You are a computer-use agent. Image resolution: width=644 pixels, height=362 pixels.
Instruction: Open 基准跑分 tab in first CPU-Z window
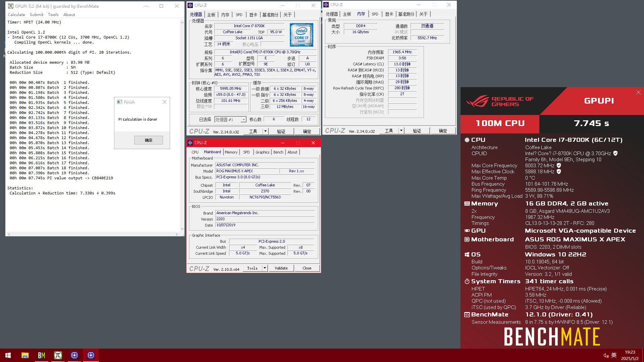point(270,15)
